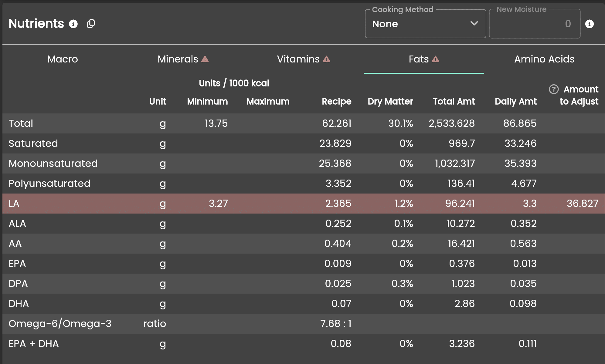Click the Omega-6/Omega-3 ratio row
The image size is (605, 364).
(x=60, y=324)
